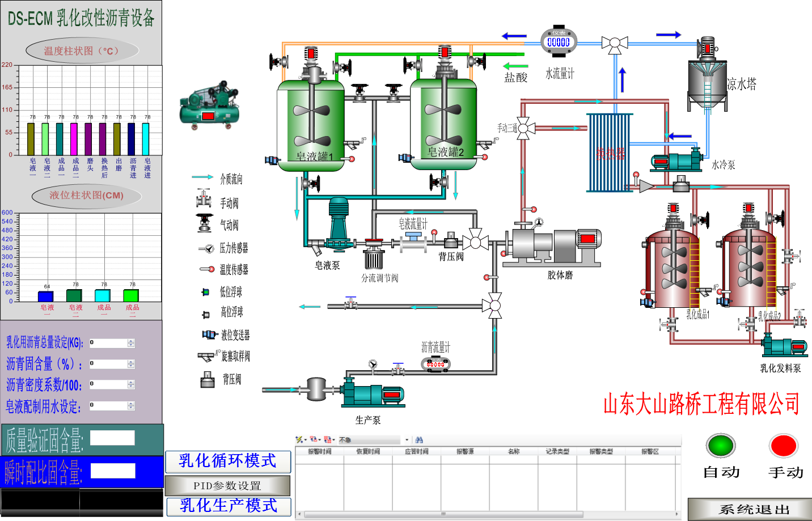The image size is (812, 521).
Task: Click the back pressure valve (背压阀) on pipeline
Action: [451, 240]
